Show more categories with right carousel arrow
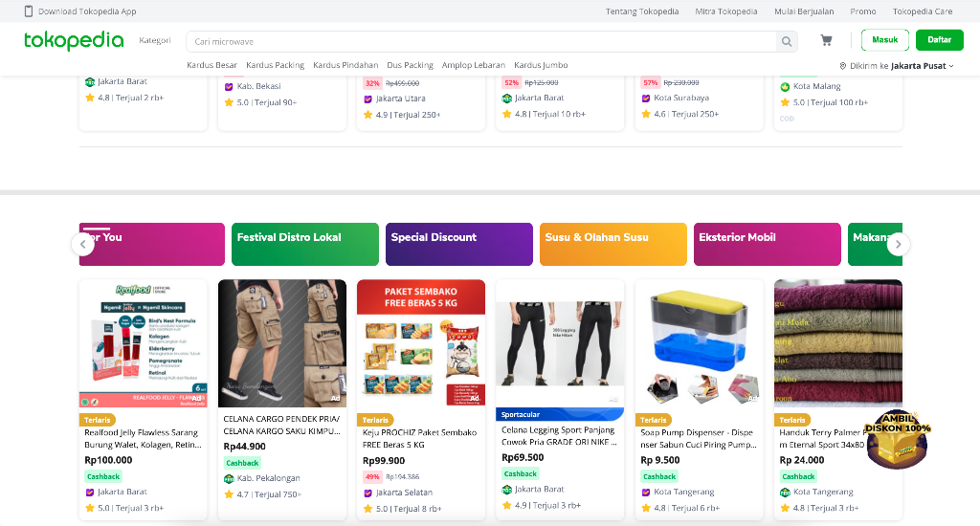Screen dimensions: 980x526 coord(898,244)
